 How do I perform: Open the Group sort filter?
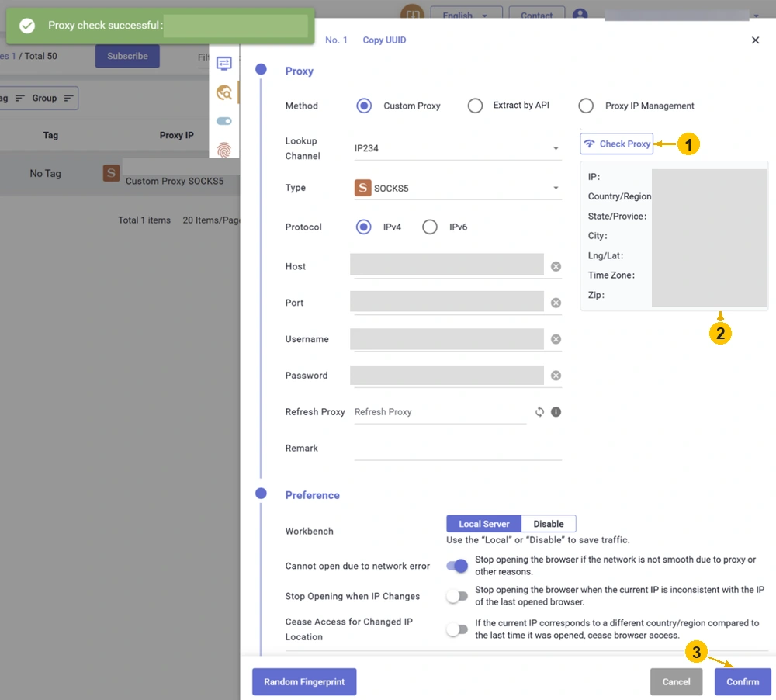[x=53, y=98]
